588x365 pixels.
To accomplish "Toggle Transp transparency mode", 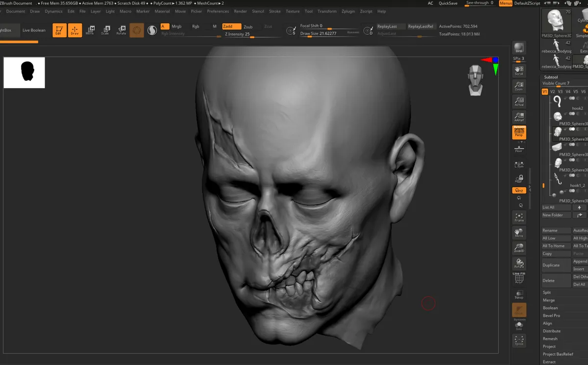I will tap(519, 294).
